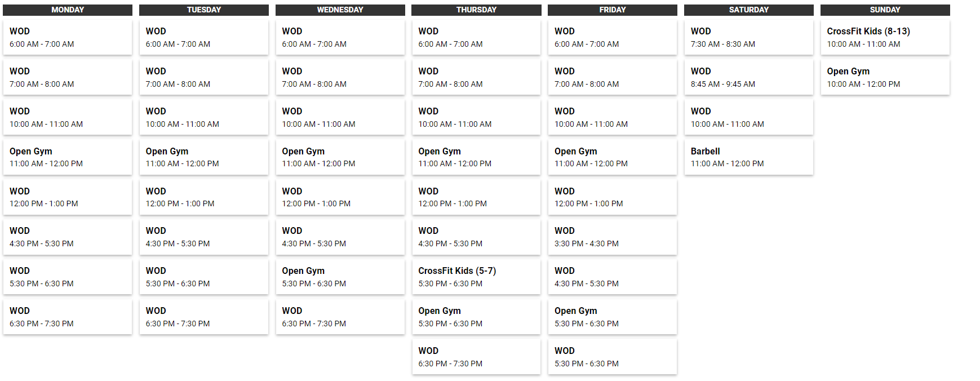Open Monday 6:00 AM WOD class
This screenshot has width=980, height=381.
(x=68, y=37)
